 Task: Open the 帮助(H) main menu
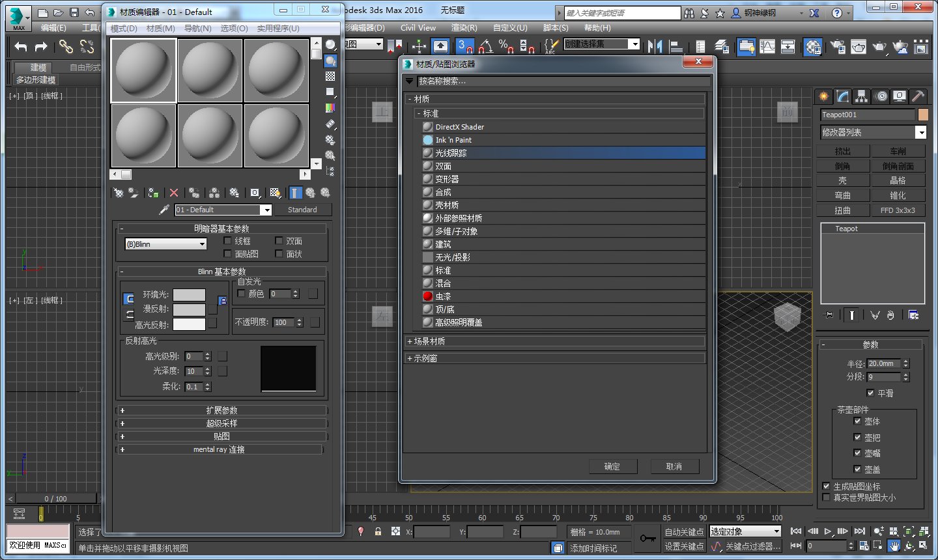coord(597,28)
